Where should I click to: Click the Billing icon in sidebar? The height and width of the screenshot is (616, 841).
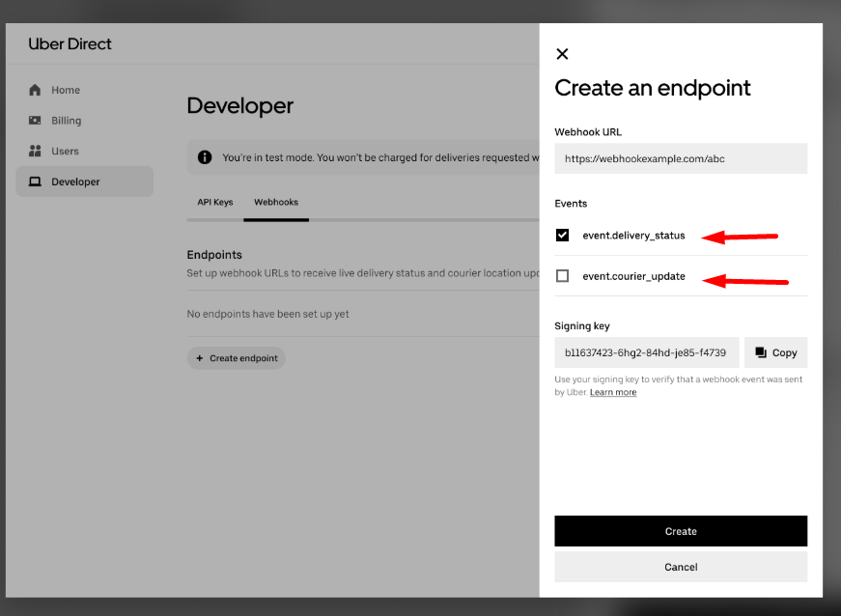pyautogui.click(x=35, y=120)
